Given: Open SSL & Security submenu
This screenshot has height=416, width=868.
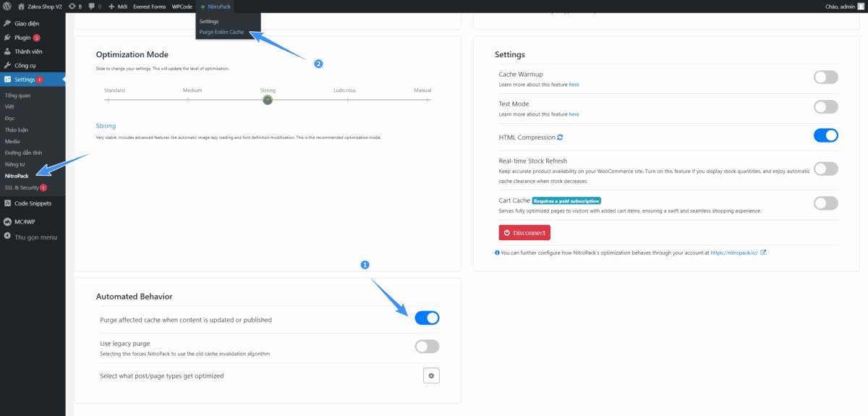Looking at the screenshot, I should (x=22, y=187).
